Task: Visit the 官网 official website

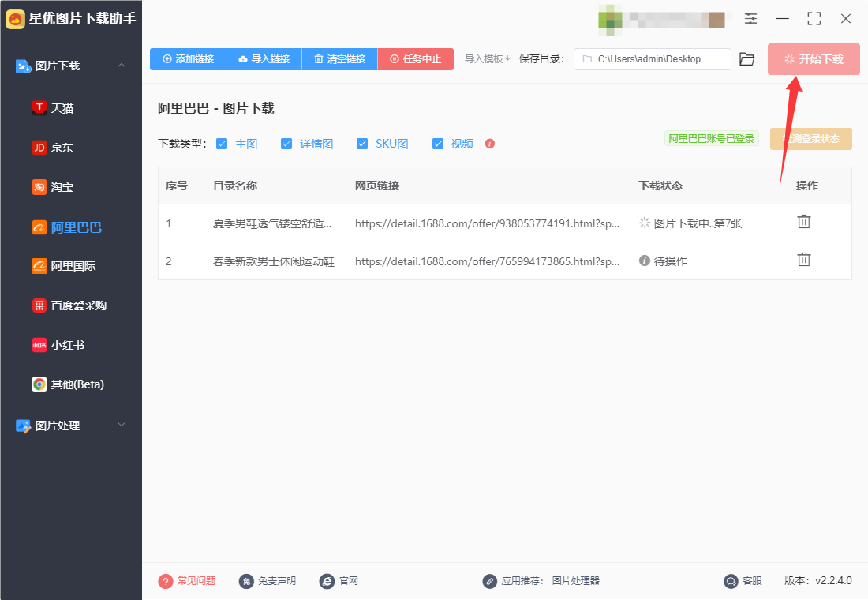Action: point(339,580)
